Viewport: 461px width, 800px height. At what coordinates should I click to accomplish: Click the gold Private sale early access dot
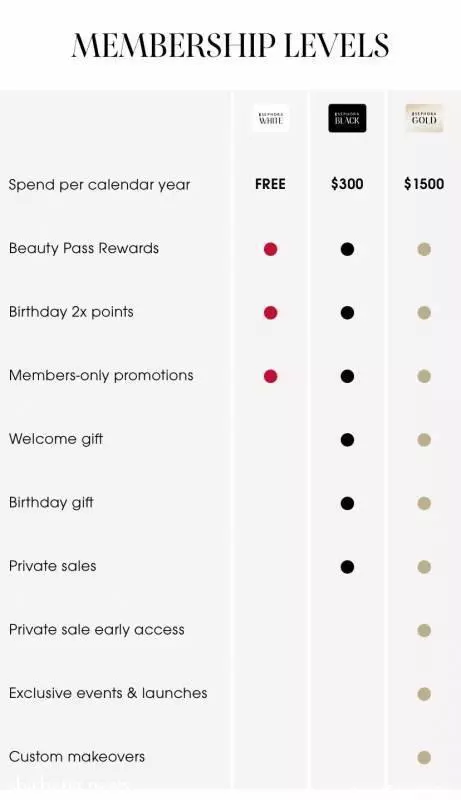click(x=424, y=631)
